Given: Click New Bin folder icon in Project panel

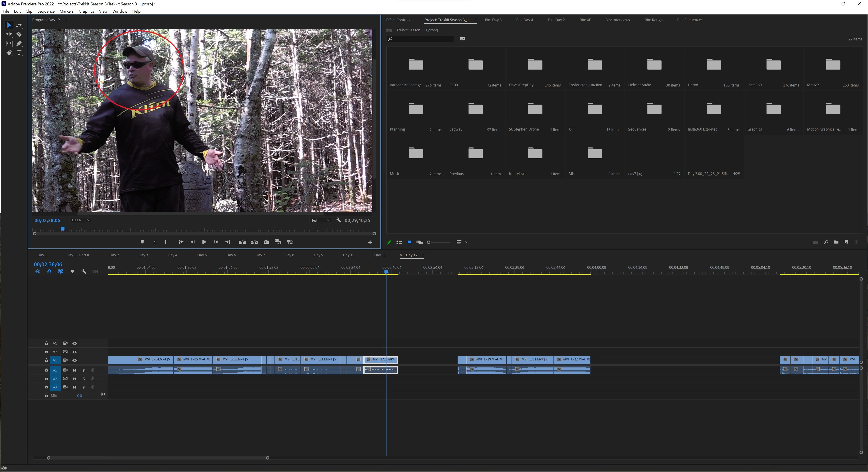Looking at the screenshot, I should pos(836,242).
